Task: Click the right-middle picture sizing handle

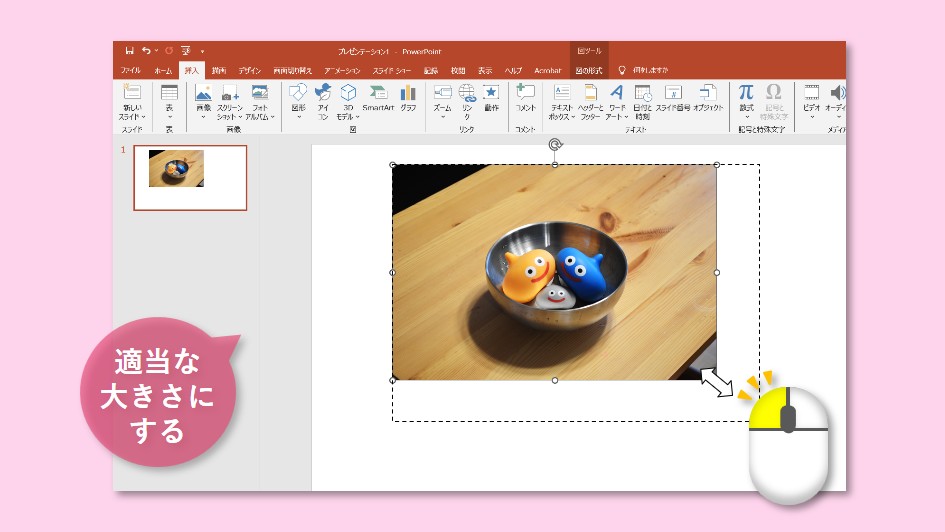Action: (717, 272)
